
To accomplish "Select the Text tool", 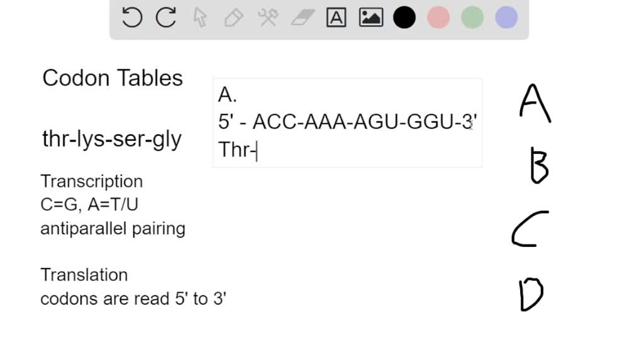I will pyautogui.click(x=337, y=18).
